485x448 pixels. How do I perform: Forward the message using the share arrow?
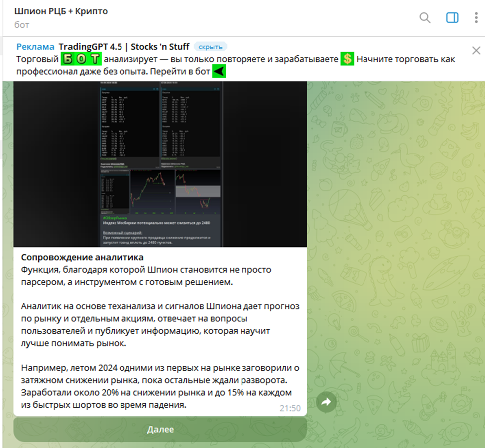click(x=326, y=402)
